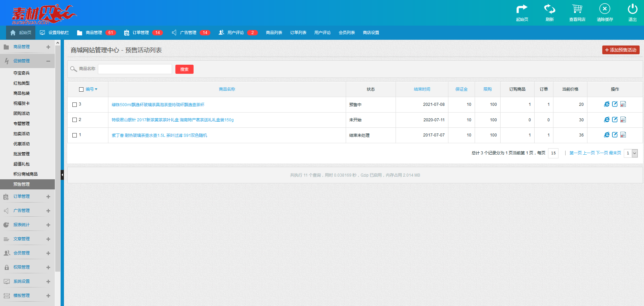
Task: Check the checkbox for presale item 2
Action: point(75,120)
